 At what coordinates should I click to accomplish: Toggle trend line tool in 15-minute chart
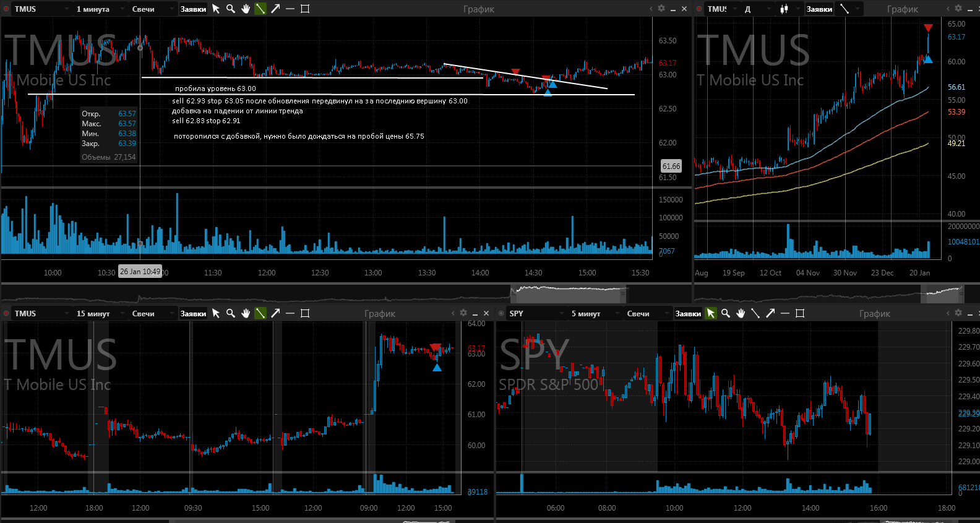tap(260, 313)
